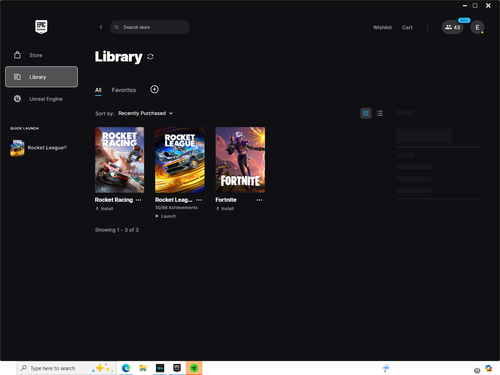This screenshot has height=375, width=500.
Task: Open the green orange-highlighted taskbar app
Action: [x=194, y=368]
